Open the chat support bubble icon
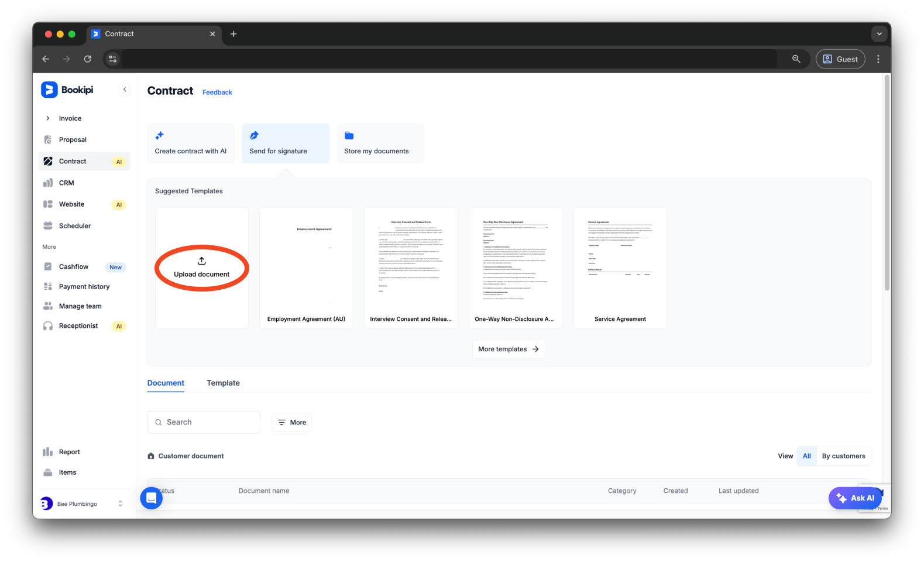The image size is (924, 562). click(151, 498)
